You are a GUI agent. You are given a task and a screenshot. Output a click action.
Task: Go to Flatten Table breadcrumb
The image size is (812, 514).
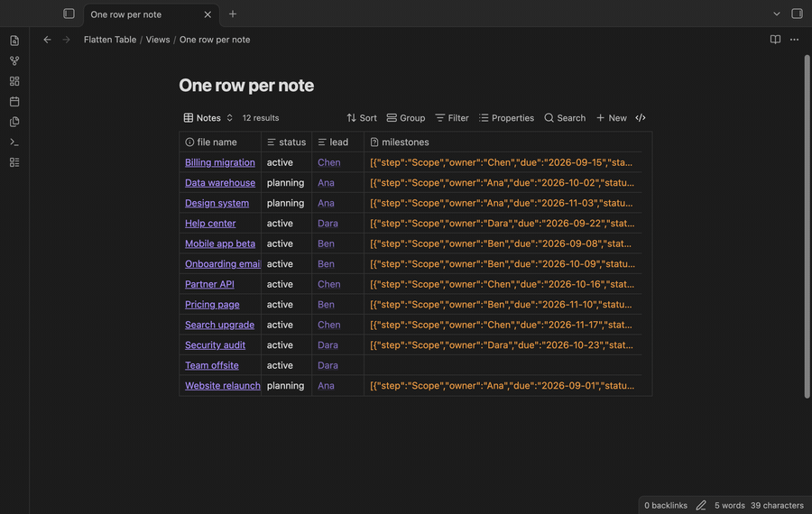tap(110, 40)
